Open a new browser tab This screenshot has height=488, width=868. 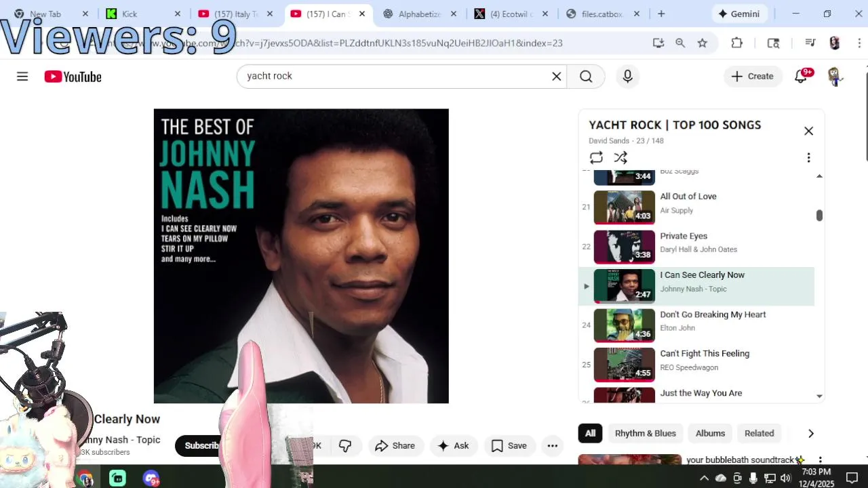coord(661,14)
